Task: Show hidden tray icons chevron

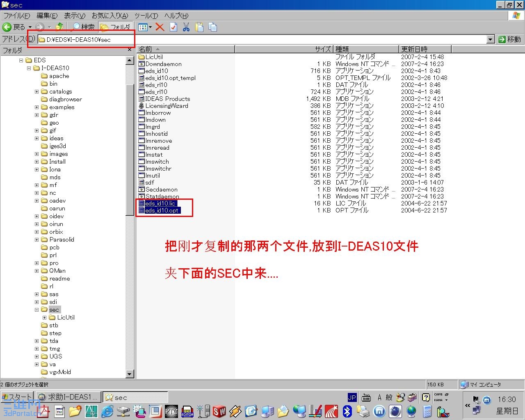Action: click(467, 405)
